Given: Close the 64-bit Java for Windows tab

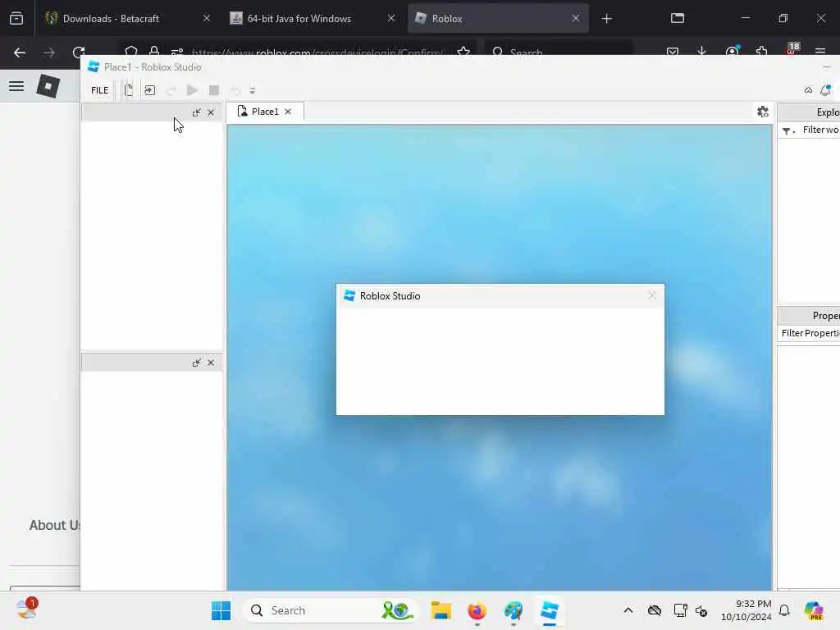Looking at the screenshot, I should pos(391,18).
